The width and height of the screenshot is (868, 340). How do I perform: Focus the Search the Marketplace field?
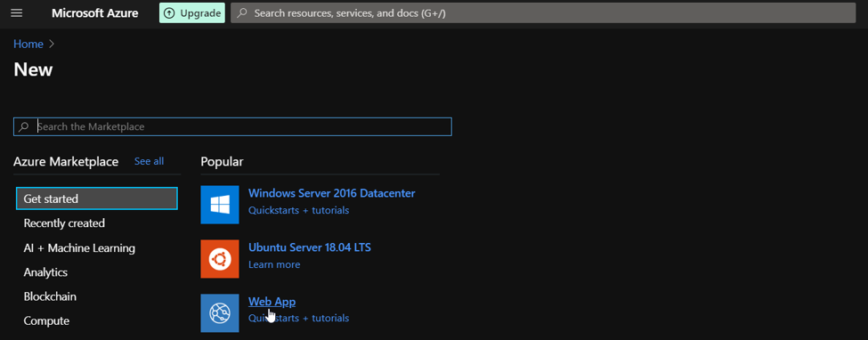coord(232,126)
